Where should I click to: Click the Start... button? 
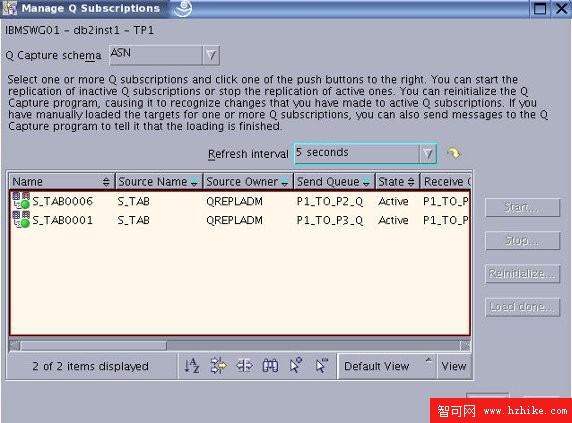(522, 207)
